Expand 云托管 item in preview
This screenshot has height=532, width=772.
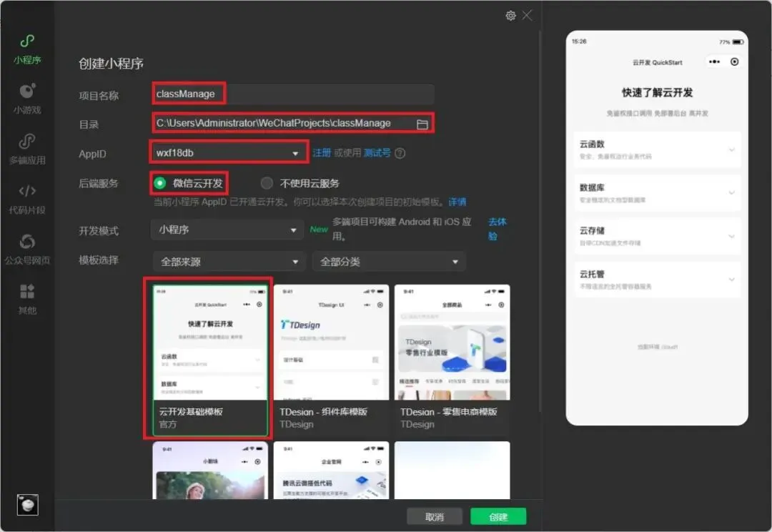pos(658,280)
